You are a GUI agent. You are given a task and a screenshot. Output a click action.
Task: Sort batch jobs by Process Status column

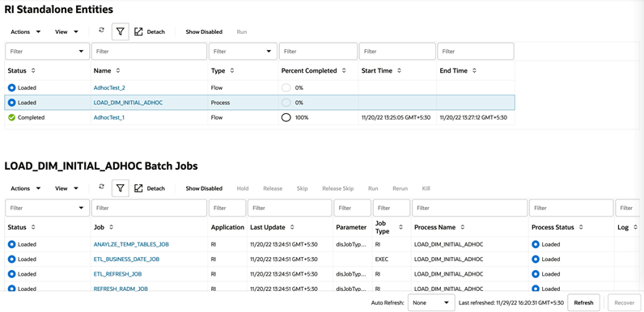581,227
